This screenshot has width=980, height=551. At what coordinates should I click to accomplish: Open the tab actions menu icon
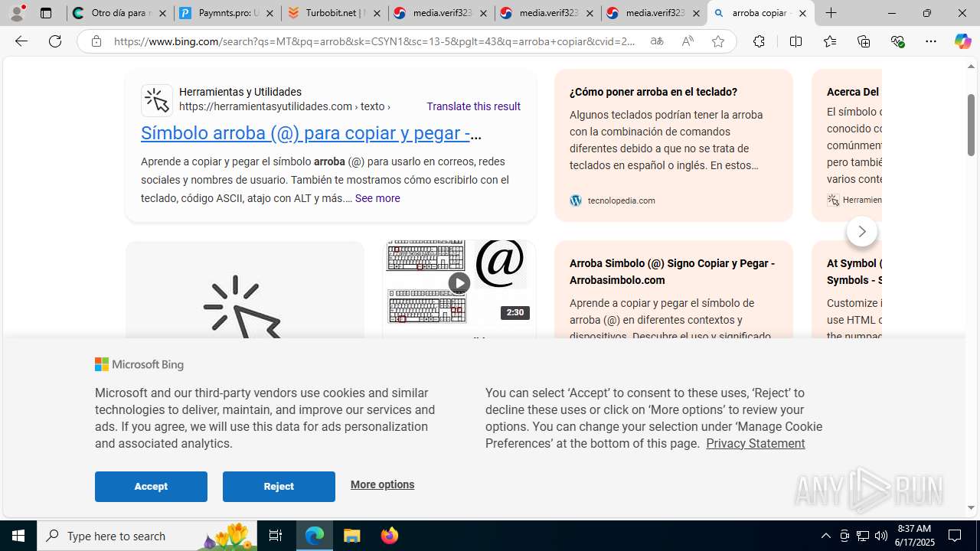(x=46, y=13)
